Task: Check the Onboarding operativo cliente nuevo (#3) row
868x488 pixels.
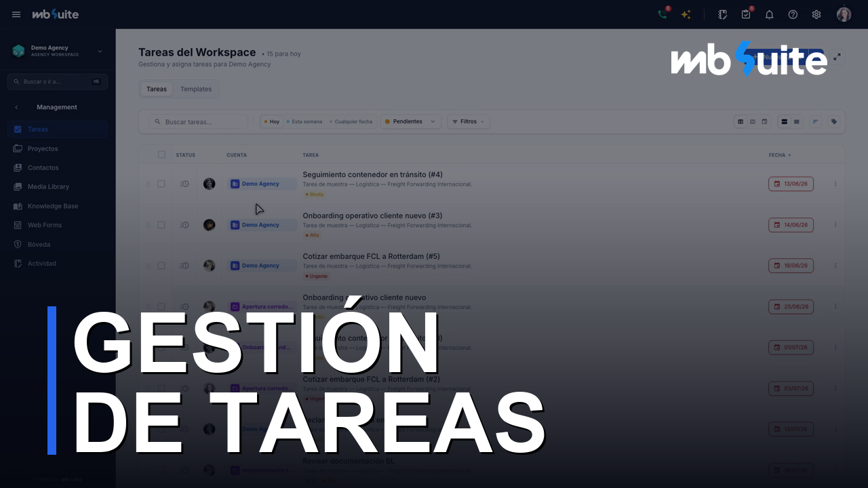Action: 161,225
